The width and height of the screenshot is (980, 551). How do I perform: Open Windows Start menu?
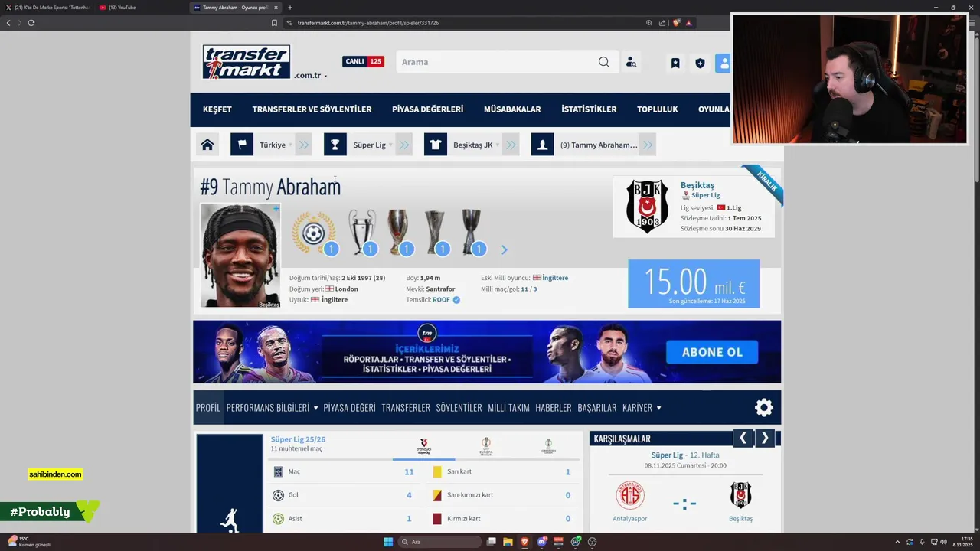tap(388, 542)
